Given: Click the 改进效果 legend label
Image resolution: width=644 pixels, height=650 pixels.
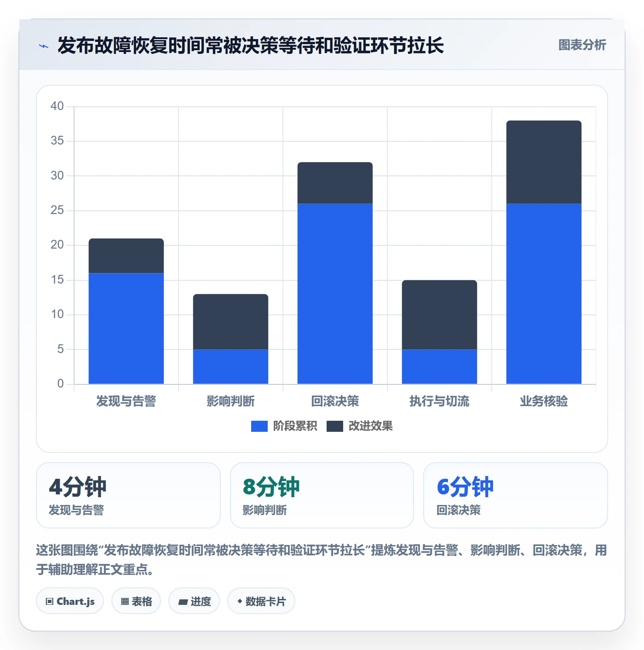Looking at the screenshot, I should (x=370, y=426).
